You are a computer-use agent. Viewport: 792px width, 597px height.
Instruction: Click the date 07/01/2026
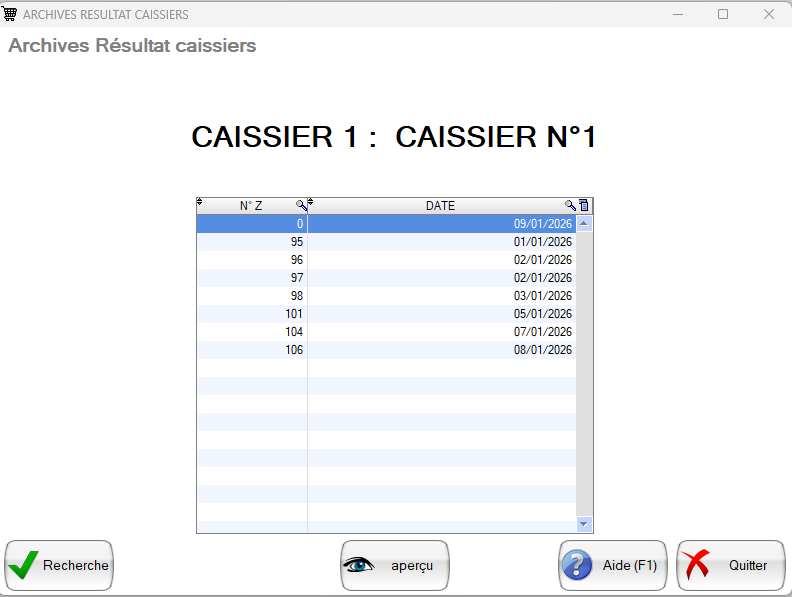(x=542, y=332)
